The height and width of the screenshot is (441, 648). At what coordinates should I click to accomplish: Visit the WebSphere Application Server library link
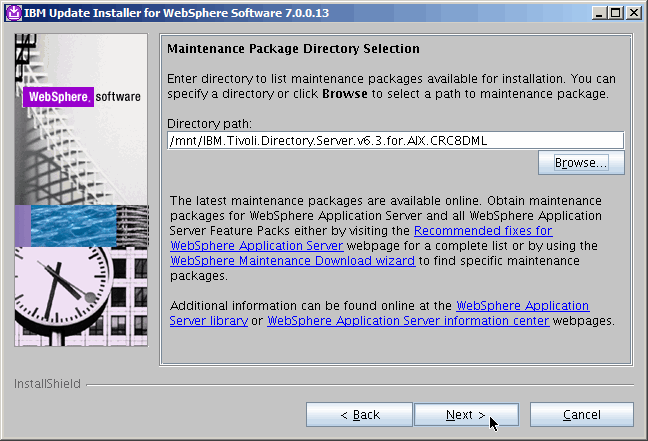pos(522,305)
